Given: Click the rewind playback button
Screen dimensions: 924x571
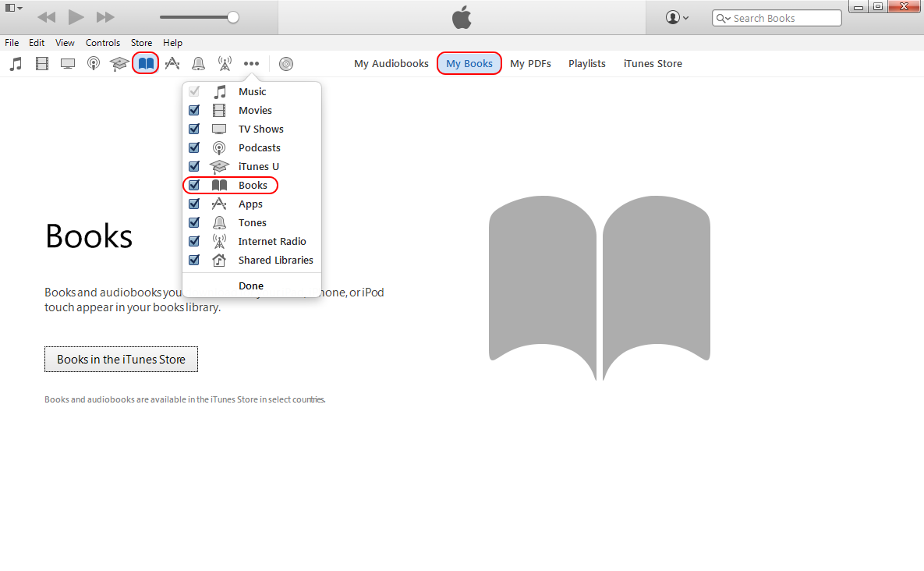Looking at the screenshot, I should pyautogui.click(x=46, y=17).
